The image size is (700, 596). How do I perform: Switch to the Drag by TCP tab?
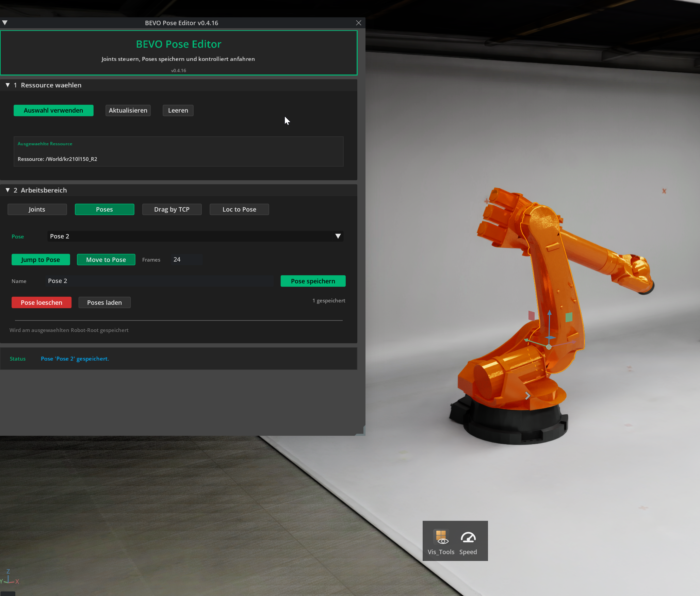tap(172, 209)
